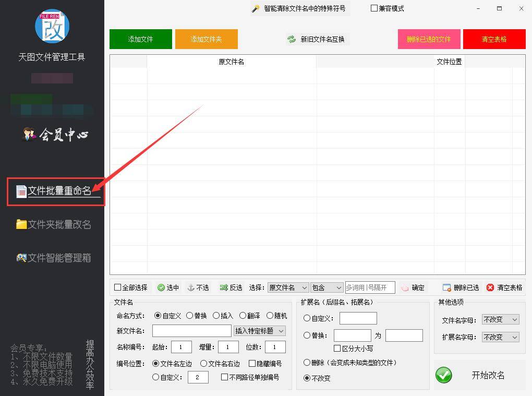
Task: Click the 反选 invert selection icon
Action: [224, 288]
